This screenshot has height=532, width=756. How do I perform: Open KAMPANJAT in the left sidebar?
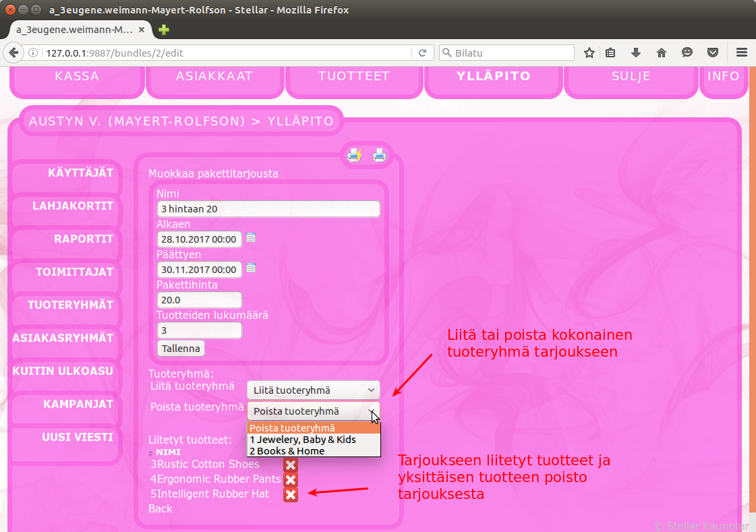[78, 404]
